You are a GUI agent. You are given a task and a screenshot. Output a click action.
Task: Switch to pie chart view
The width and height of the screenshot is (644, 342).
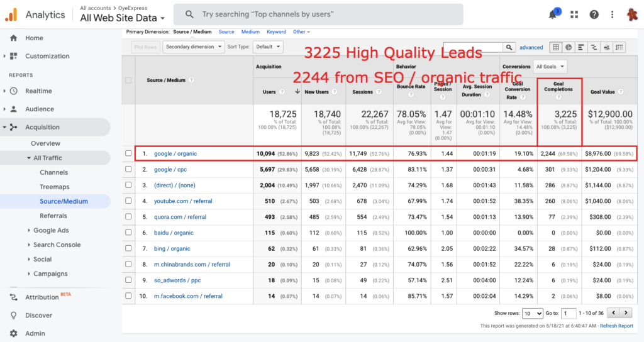[x=569, y=47]
